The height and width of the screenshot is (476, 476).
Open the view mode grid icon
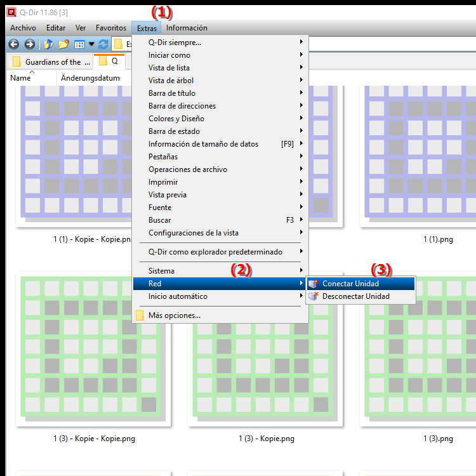point(79,44)
